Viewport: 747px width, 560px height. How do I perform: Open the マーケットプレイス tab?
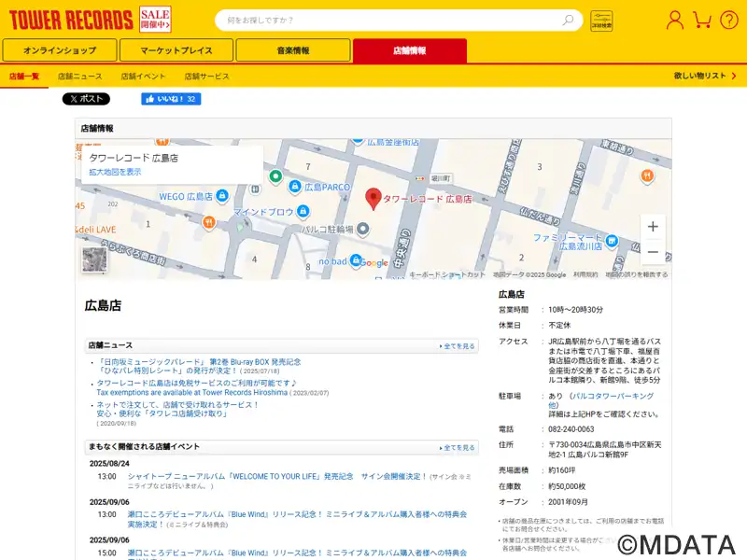[176, 50]
